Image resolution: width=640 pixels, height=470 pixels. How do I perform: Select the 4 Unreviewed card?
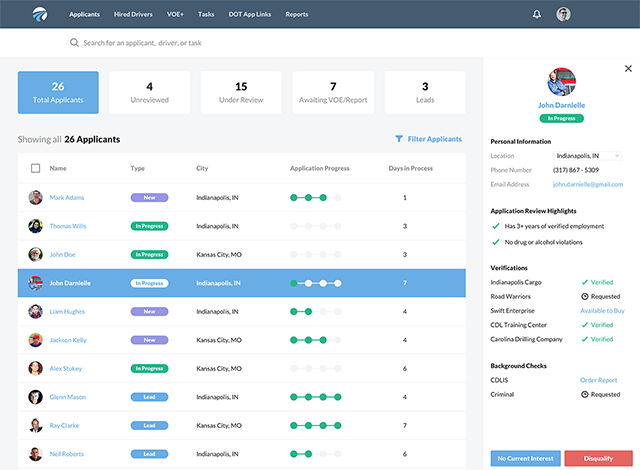[x=150, y=93]
